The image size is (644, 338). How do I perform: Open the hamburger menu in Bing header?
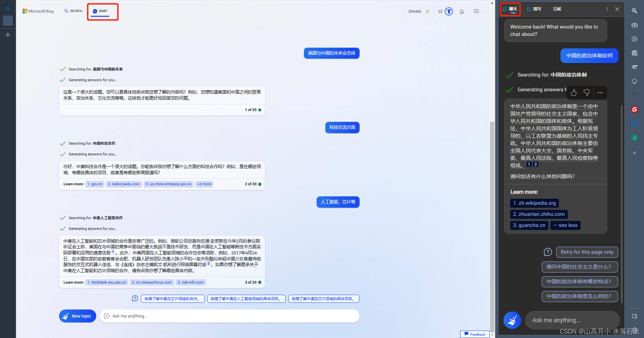coord(476,11)
